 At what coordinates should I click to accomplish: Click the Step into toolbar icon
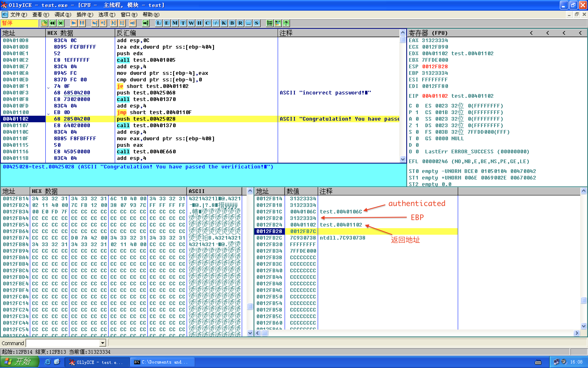pos(95,23)
